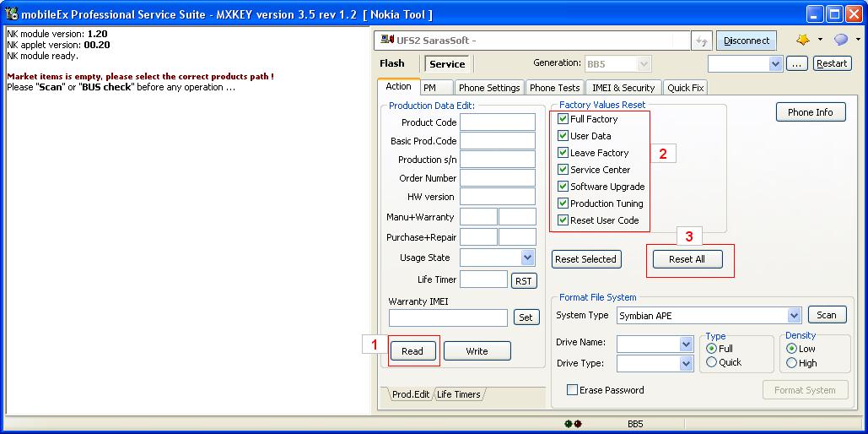This screenshot has height=434, width=868.
Task: Click the yellow star favorites icon
Action: pyautogui.click(x=803, y=40)
